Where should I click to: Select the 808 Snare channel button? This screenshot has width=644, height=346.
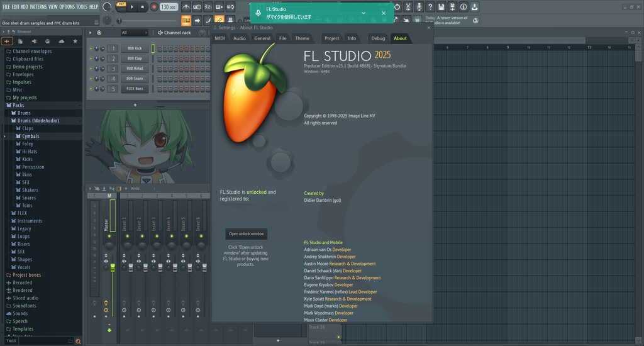pos(135,79)
